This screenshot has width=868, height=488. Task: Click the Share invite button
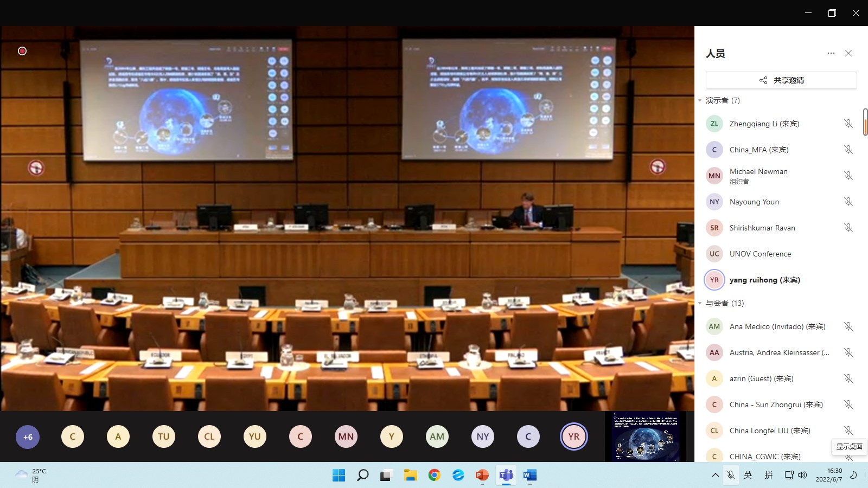[x=781, y=80]
